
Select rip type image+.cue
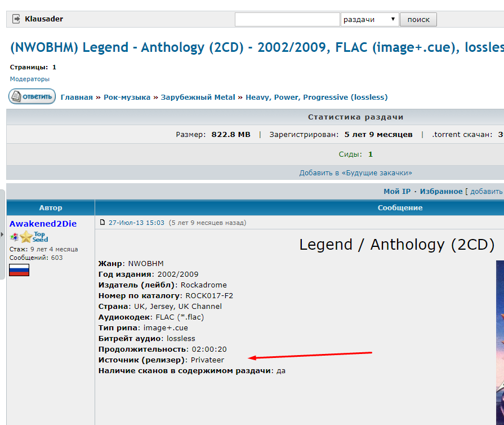(x=166, y=328)
